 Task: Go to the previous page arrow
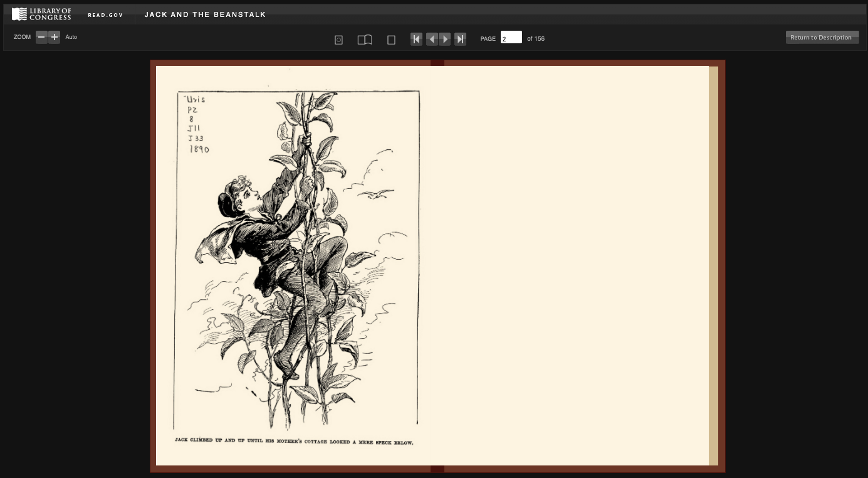pyautogui.click(x=431, y=39)
